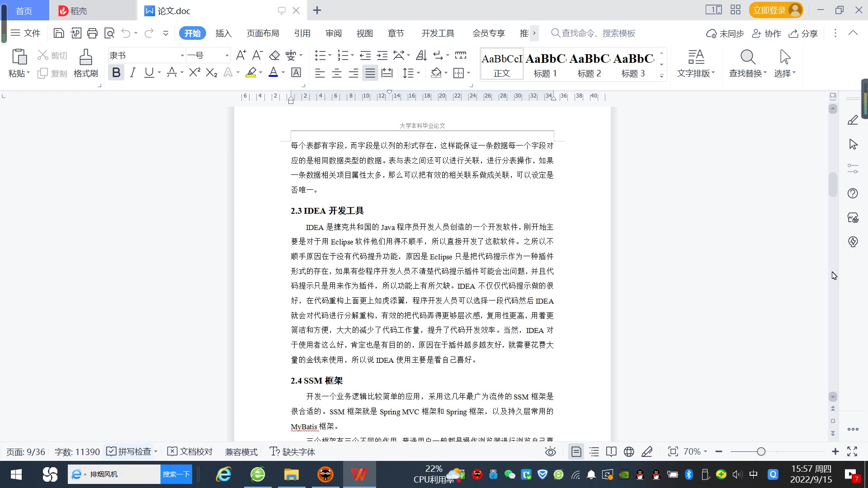Click distributed alignment icon
The image size is (868, 488).
pos(387,73)
